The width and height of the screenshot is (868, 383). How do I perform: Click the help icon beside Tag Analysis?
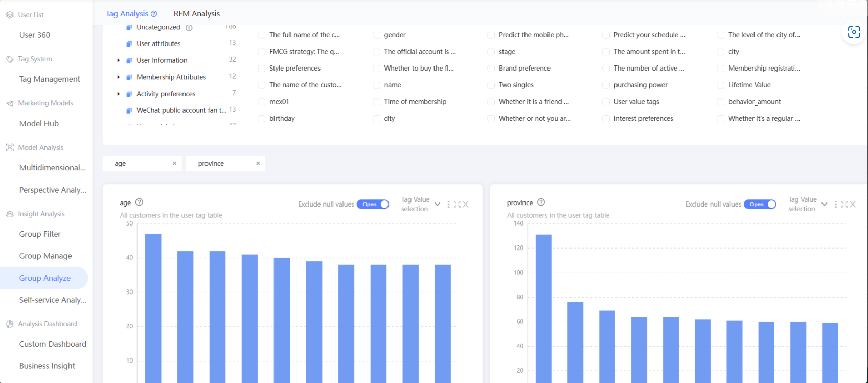pyautogui.click(x=154, y=14)
